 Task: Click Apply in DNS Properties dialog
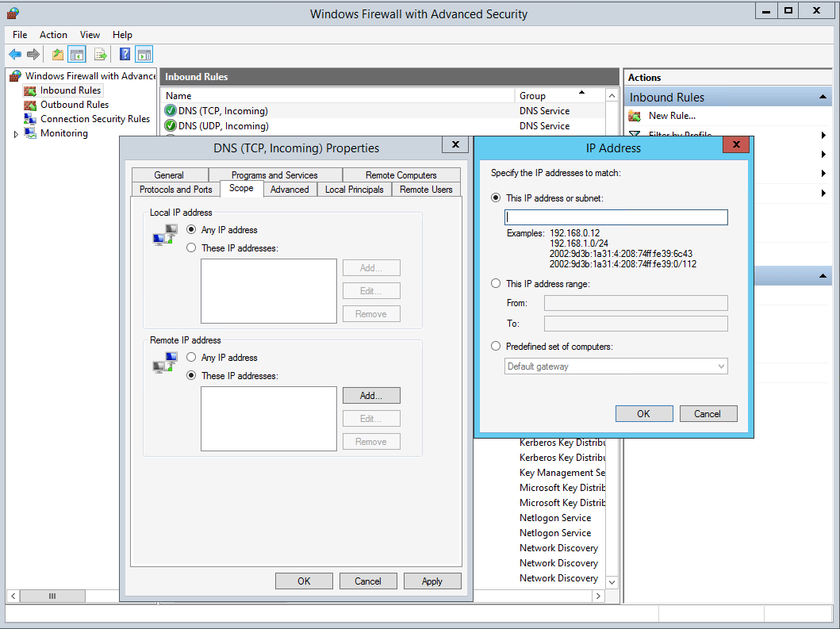click(432, 581)
